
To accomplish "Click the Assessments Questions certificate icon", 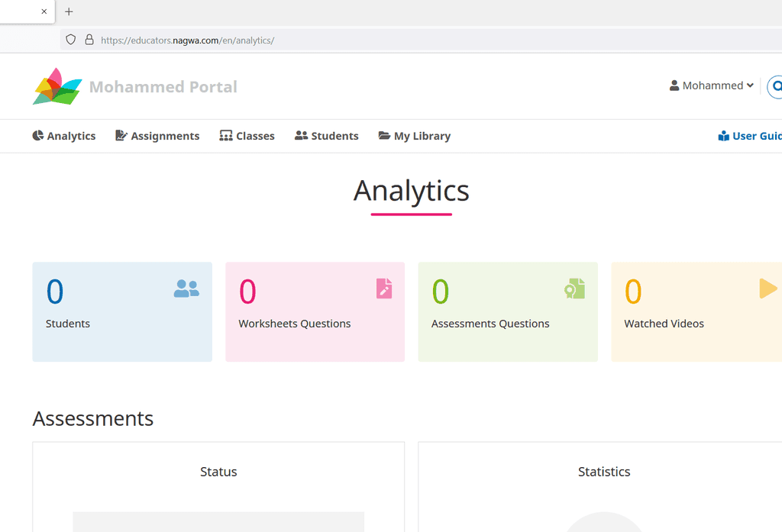I will (575, 289).
